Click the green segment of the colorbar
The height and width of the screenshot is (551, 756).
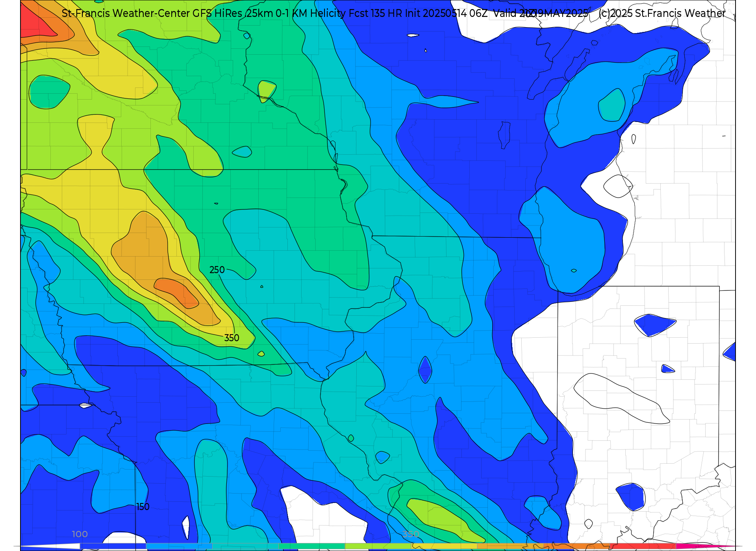[x=312, y=546]
